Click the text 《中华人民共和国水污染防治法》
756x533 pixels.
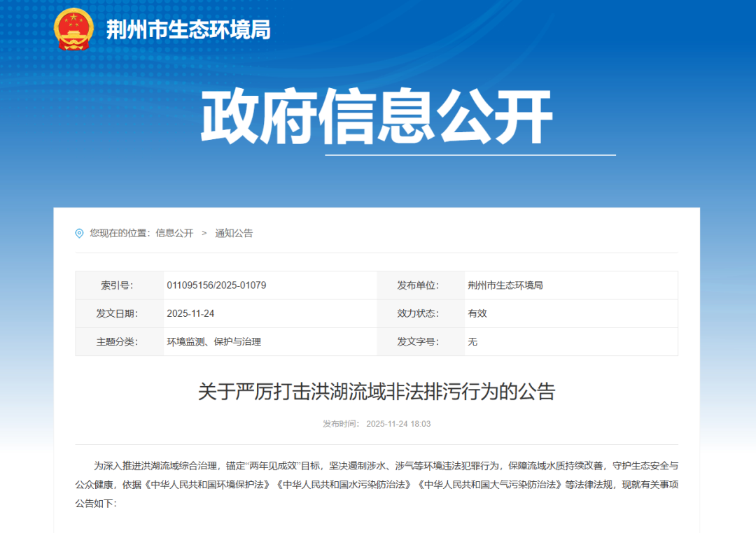click(x=344, y=484)
